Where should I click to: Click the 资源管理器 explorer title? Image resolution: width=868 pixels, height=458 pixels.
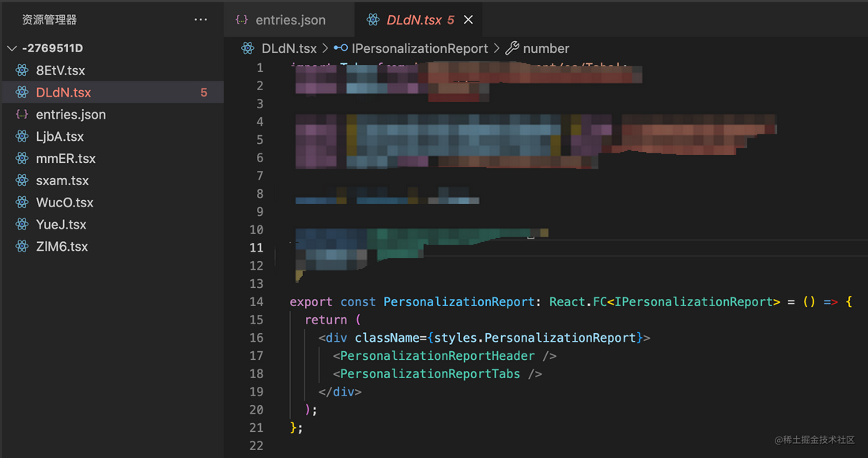(x=49, y=20)
